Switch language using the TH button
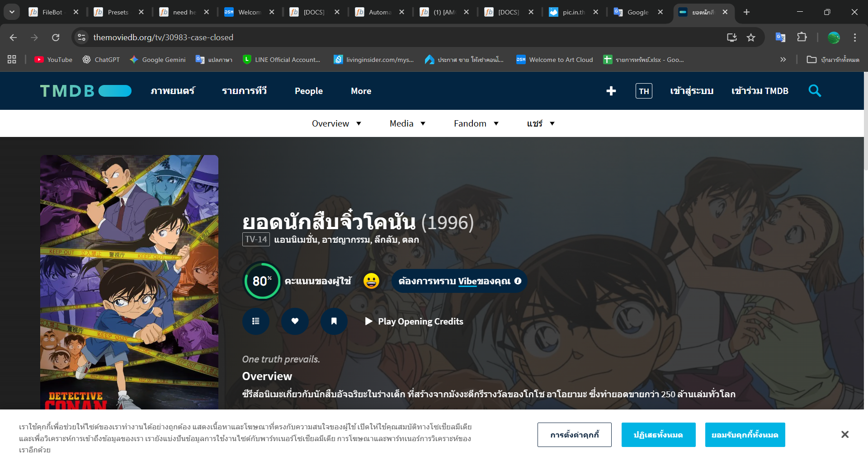Image resolution: width=868 pixels, height=461 pixels. click(x=644, y=91)
